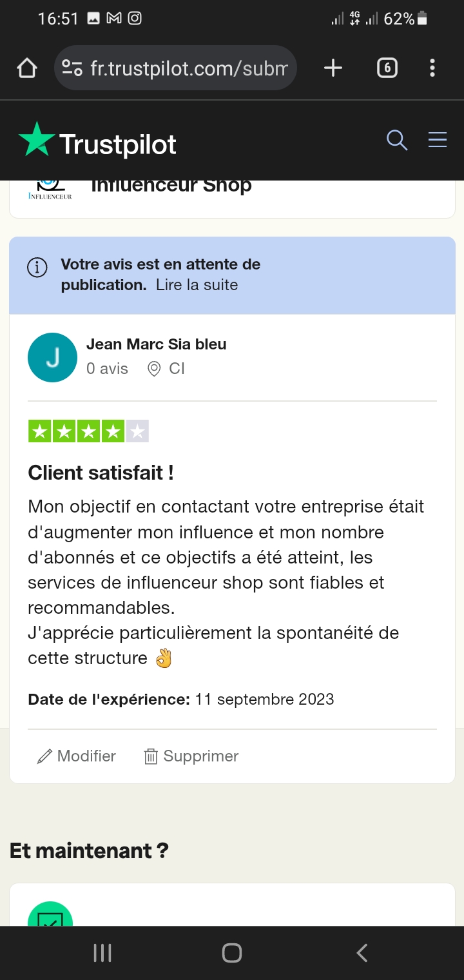Tap the info icon in pending notice
Screen dimensions: 464x980
[x=37, y=267]
